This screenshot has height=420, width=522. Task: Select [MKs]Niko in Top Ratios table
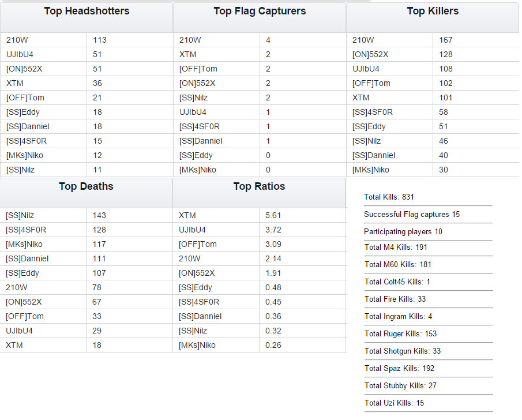coord(197,346)
